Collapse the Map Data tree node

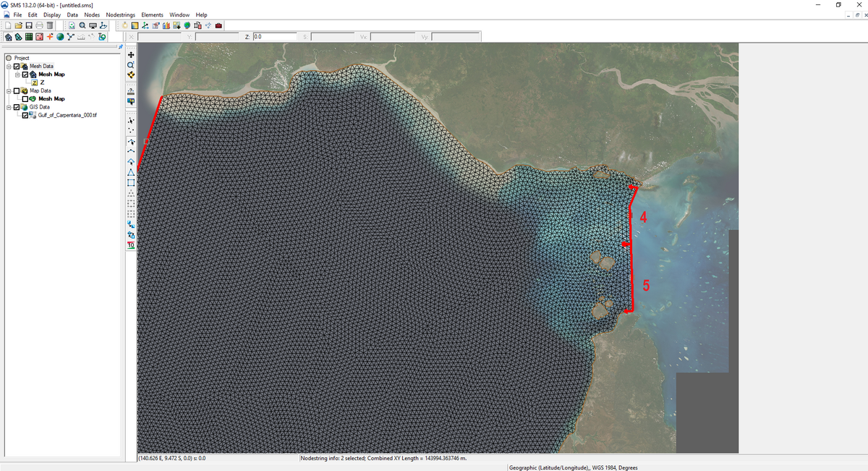[9, 91]
